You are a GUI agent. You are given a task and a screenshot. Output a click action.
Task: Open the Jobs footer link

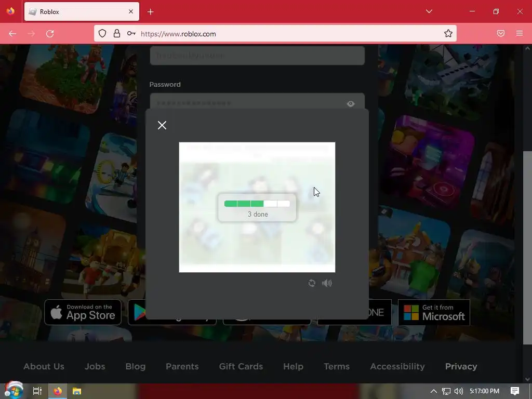tap(95, 366)
